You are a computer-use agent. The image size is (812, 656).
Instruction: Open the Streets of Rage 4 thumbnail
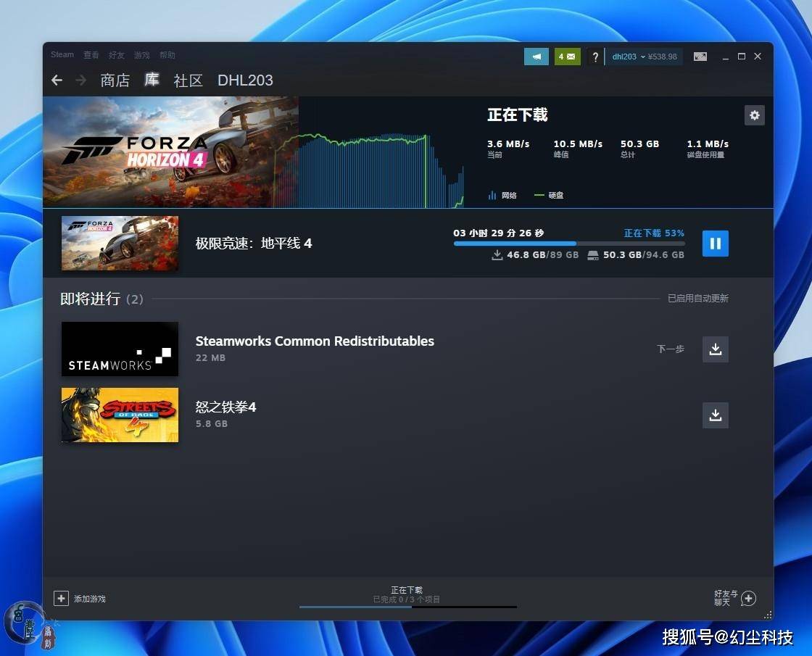tap(120, 415)
